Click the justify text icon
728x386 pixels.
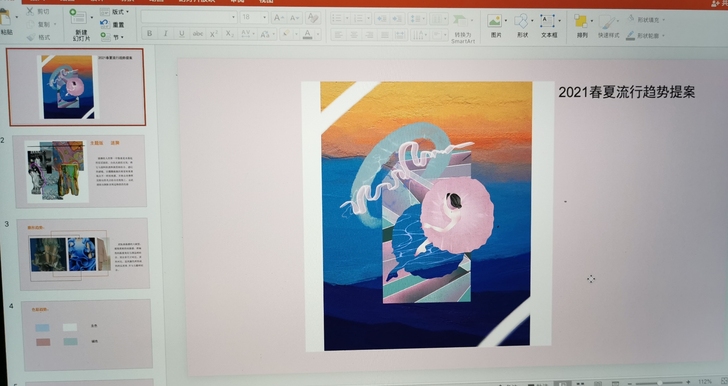385,35
